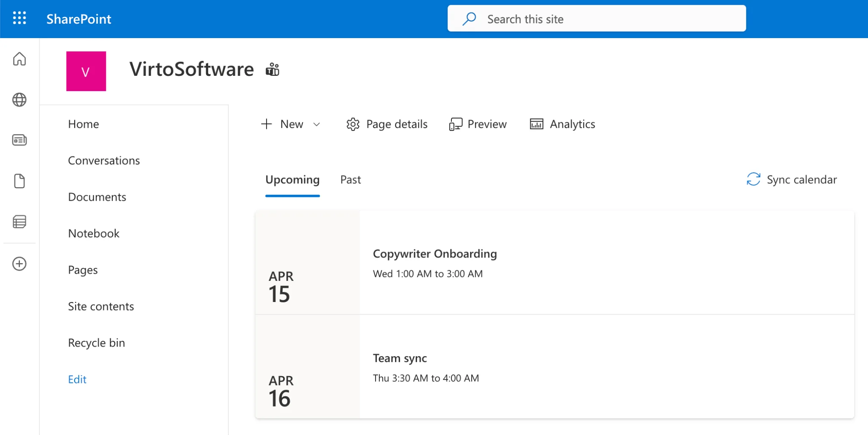Image resolution: width=868 pixels, height=435 pixels.
Task: Click the search magnifier icon
Action: pyautogui.click(x=469, y=19)
